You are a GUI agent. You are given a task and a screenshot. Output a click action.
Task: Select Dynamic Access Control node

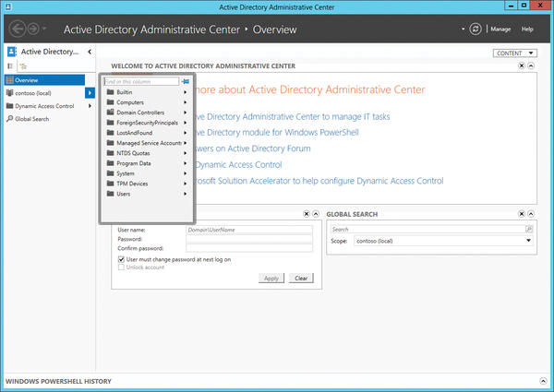coord(44,106)
